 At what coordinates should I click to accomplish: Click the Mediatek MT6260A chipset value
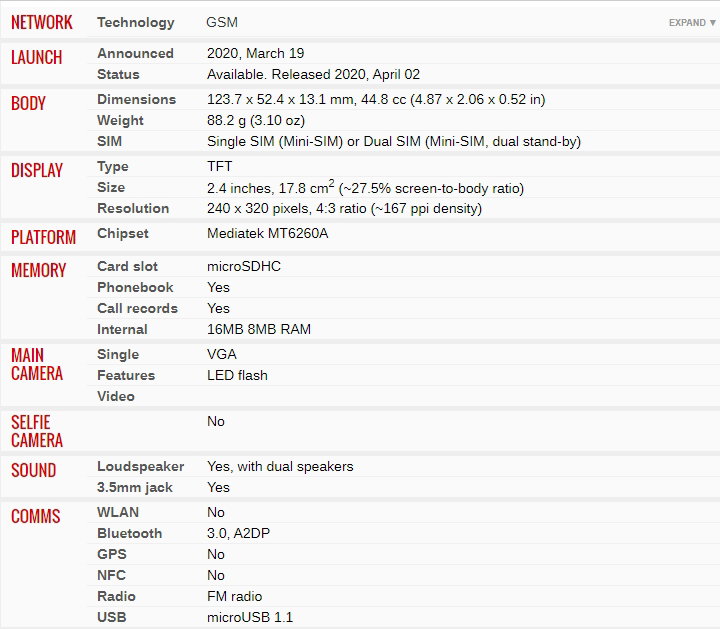coord(267,233)
